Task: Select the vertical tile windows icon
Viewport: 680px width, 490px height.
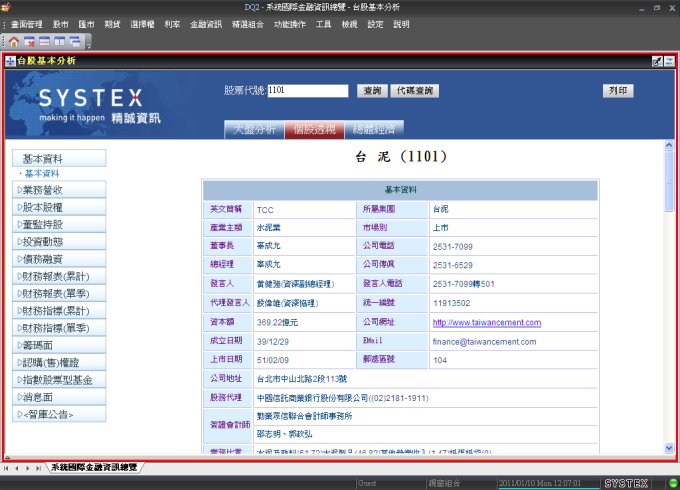Action: (x=59, y=42)
